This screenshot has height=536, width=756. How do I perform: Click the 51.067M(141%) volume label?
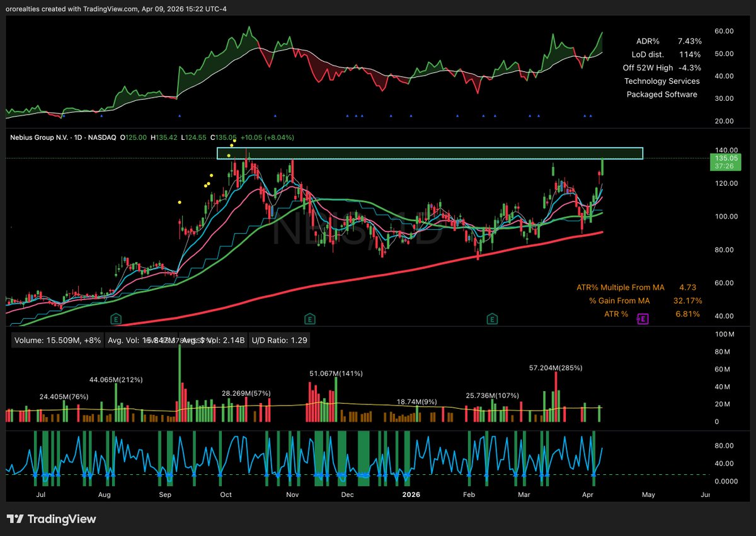[335, 373]
